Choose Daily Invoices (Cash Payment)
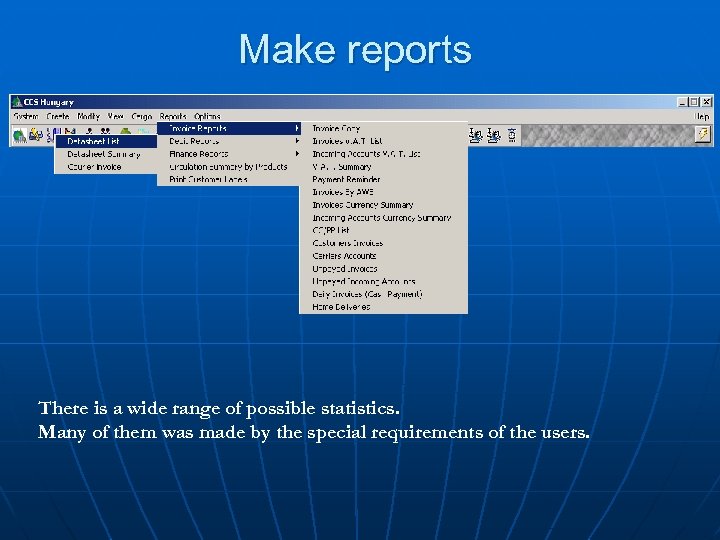Image resolution: width=720 pixels, height=540 pixels. [x=383, y=294]
